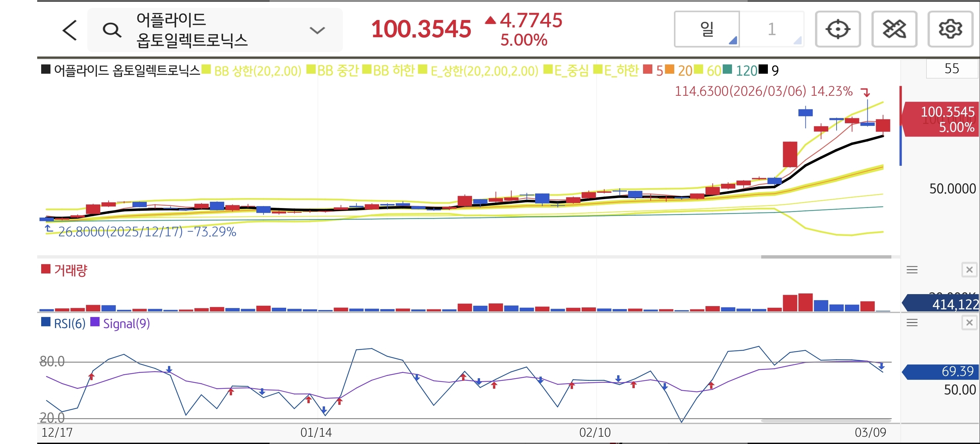Click the price chart horizontal scrollbar
This screenshot has height=444, width=980.
(826, 257)
